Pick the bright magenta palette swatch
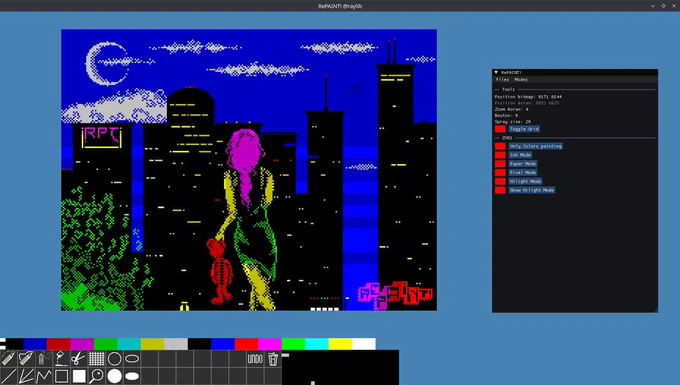Screen dimensions: 680x385 tap(270, 344)
